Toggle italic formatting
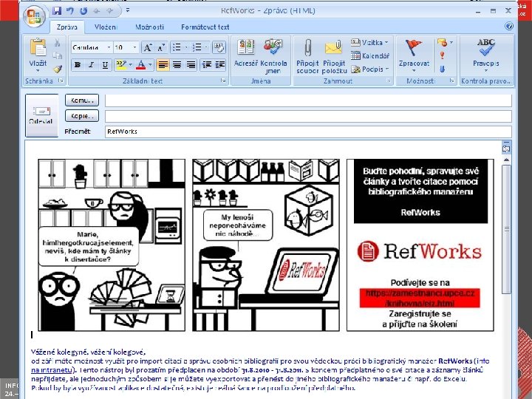This screenshot has width=532, height=399. pyautogui.click(x=91, y=65)
